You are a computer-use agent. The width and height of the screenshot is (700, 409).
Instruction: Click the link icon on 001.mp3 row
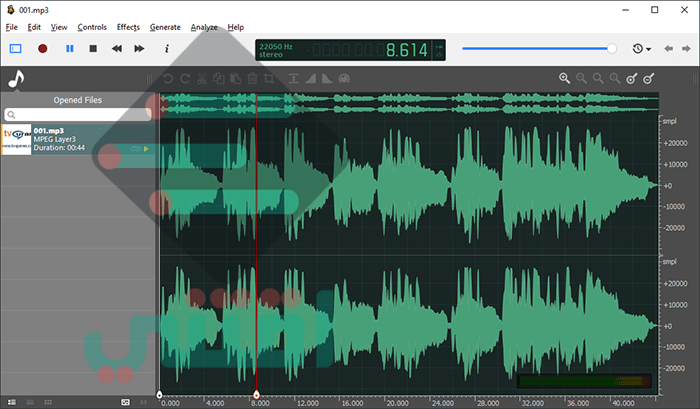[x=136, y=149]
